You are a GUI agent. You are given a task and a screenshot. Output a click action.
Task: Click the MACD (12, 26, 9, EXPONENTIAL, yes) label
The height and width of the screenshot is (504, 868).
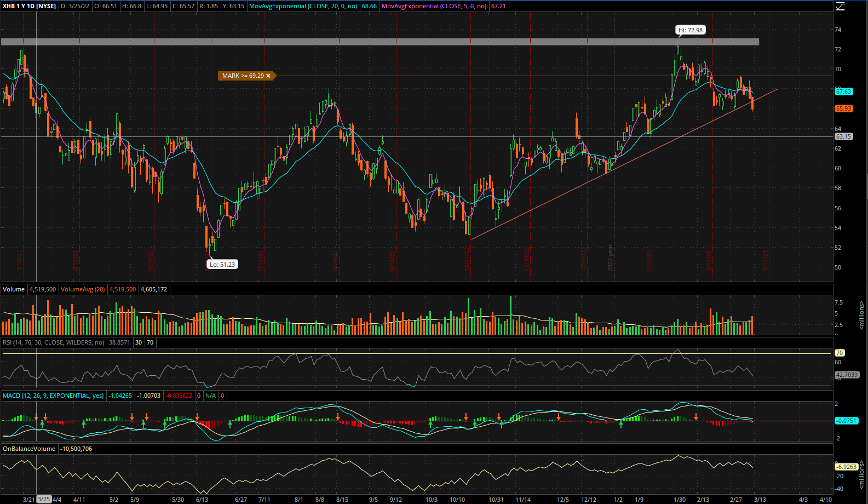click(x=53, y=396)
